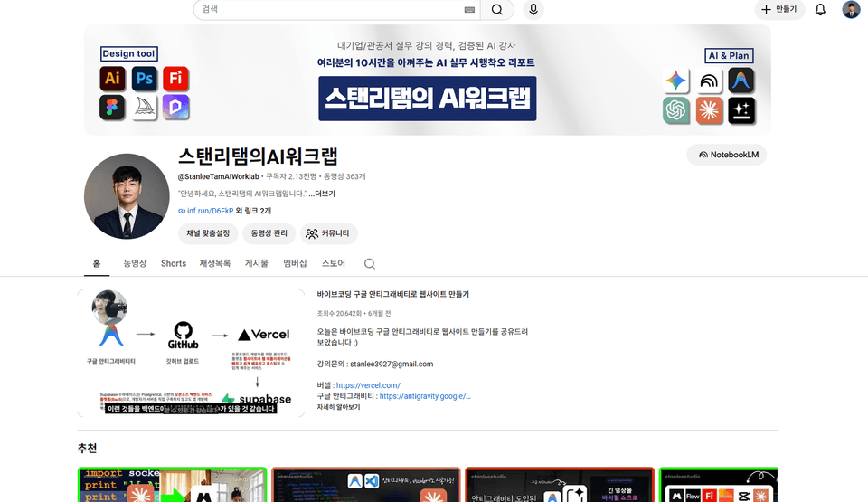Open the first recommended video with import socket code
The width and height of the screenshot is (868, 502).
coord(172,485)
